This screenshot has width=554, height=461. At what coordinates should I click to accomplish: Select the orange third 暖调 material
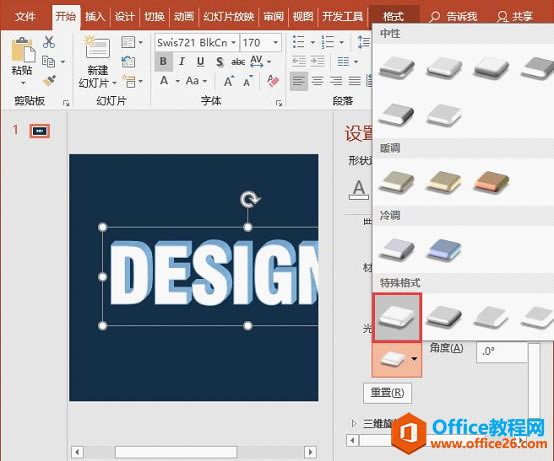point(491,181)
